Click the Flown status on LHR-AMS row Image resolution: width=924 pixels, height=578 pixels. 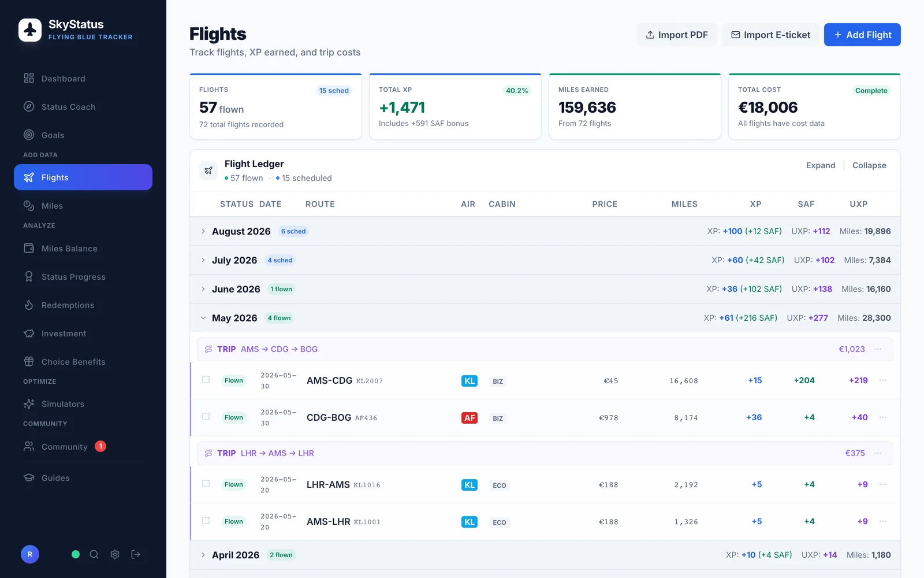pos(234,484)
